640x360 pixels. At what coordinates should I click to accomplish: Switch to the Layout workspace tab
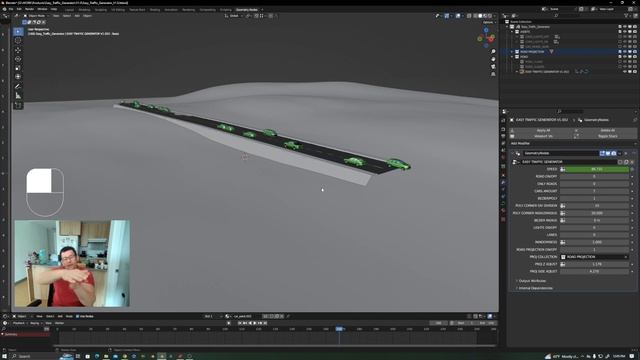coord(69,9)
